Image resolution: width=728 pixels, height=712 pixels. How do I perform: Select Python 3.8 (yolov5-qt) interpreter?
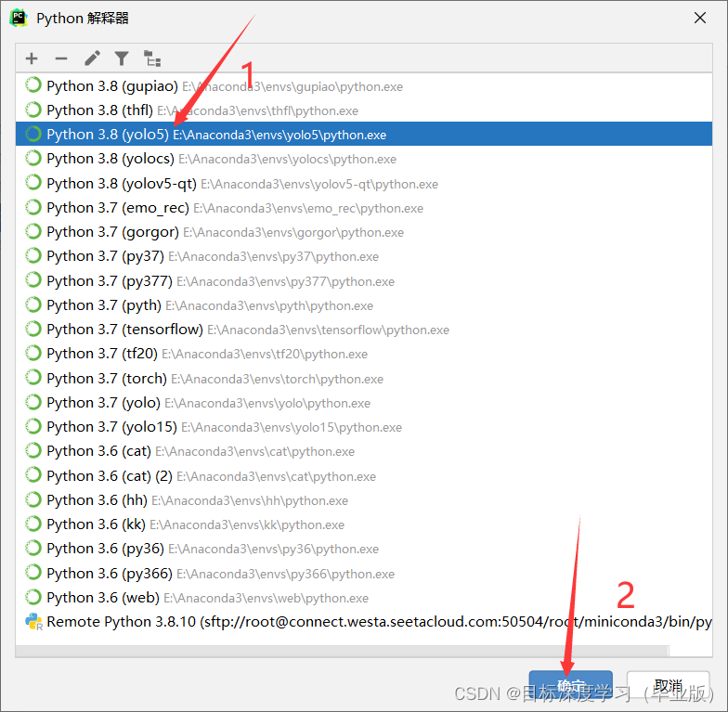[364, 184]
